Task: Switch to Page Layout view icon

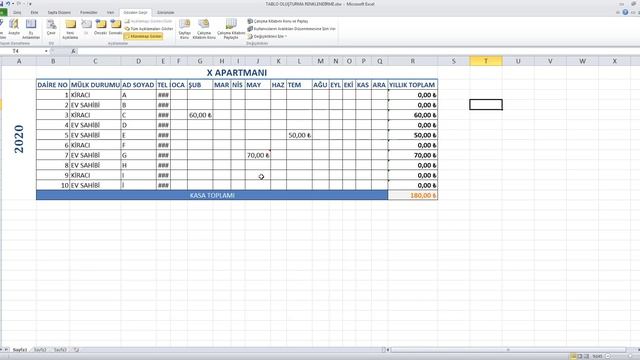Action: pyautogui.click(x=580, y=356)
